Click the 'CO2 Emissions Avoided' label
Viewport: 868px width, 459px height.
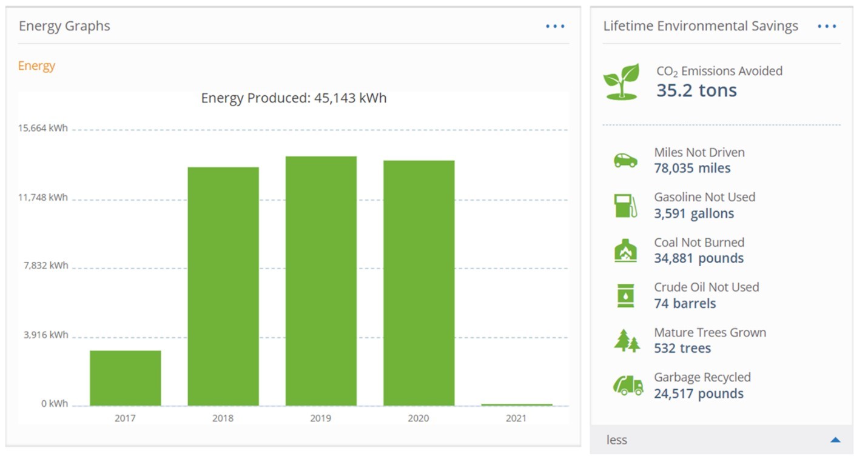pyautogui.click(x=719, y=71)
